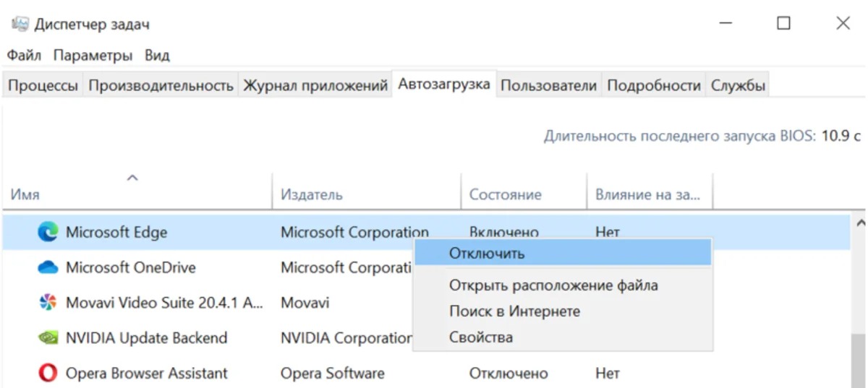Click the NVIDIA Corporation publisher cell

(346, 337)
